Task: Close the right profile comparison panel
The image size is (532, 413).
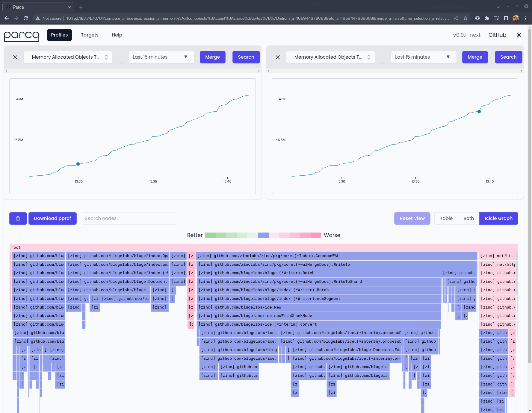Action: [278, 57]
